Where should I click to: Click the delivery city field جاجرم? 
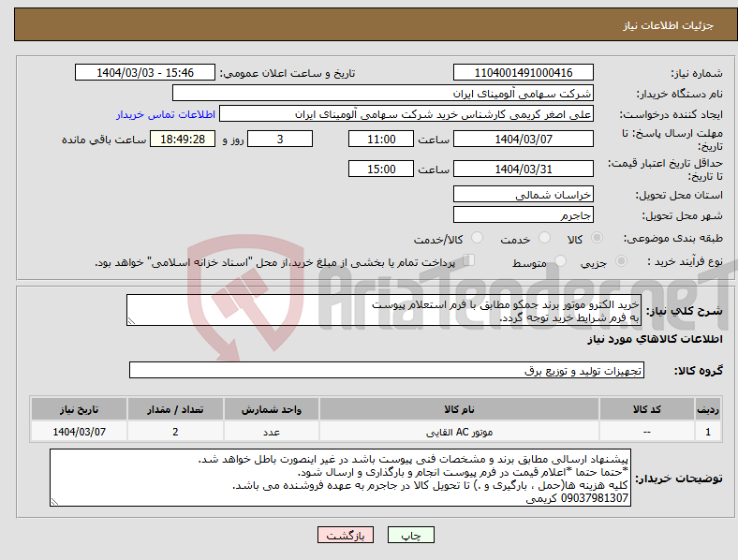click(x=523, y=215)
